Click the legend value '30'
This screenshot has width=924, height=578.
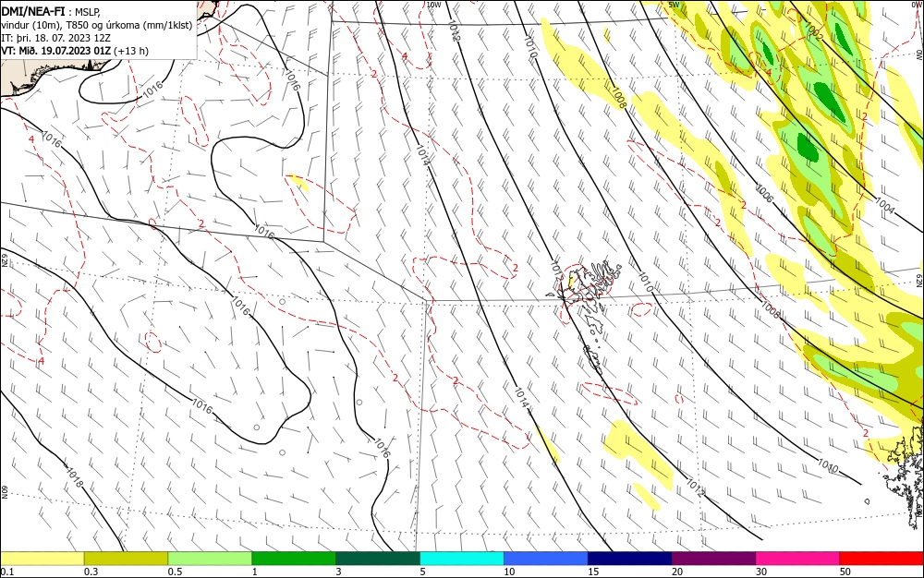click(761, 572)
